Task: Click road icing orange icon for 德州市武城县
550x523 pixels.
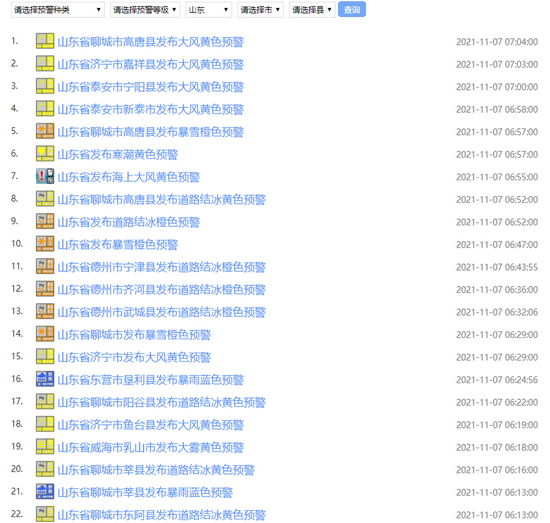Action: [45, 311]
